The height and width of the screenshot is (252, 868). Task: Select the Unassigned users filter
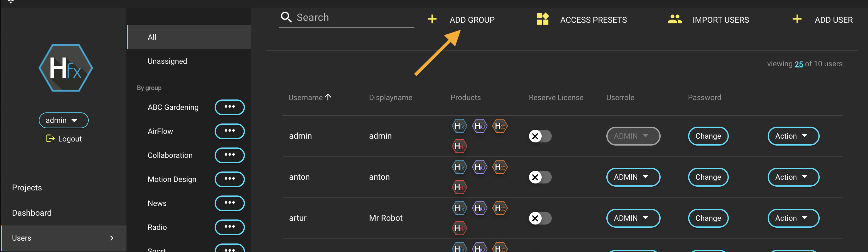(167, 61)
